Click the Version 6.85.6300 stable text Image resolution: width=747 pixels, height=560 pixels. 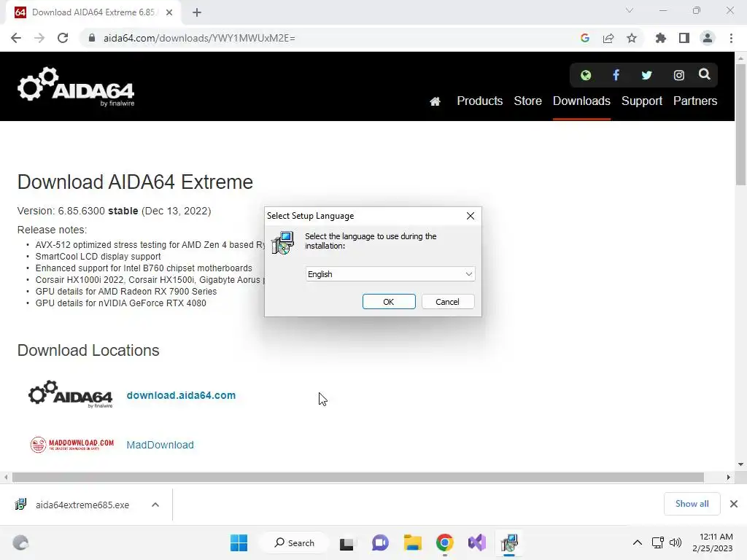(x=77, y=211)
